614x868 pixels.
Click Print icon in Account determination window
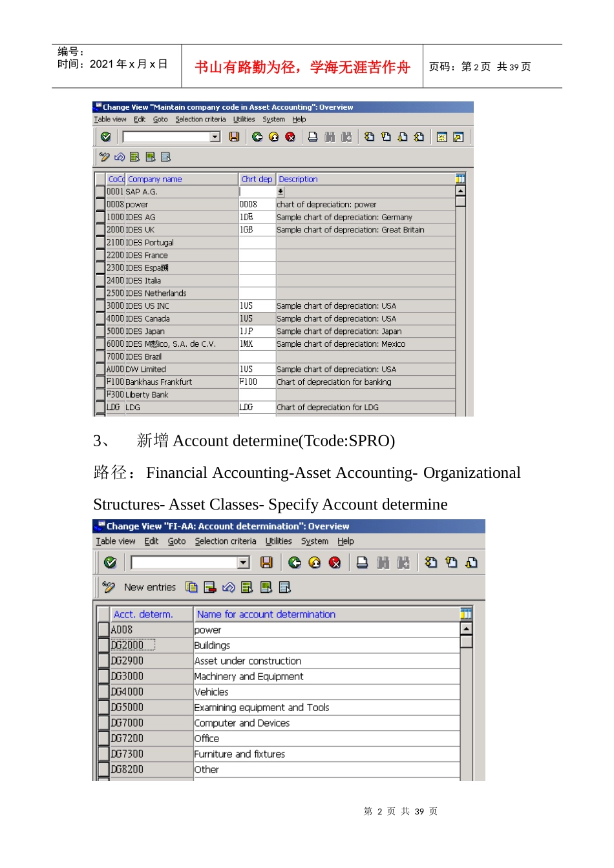click(x=363, y=563)
